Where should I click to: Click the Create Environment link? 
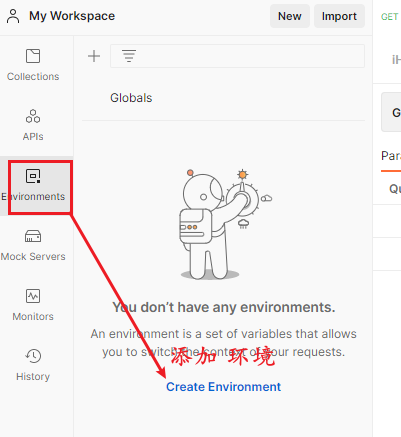coord(223,387)
